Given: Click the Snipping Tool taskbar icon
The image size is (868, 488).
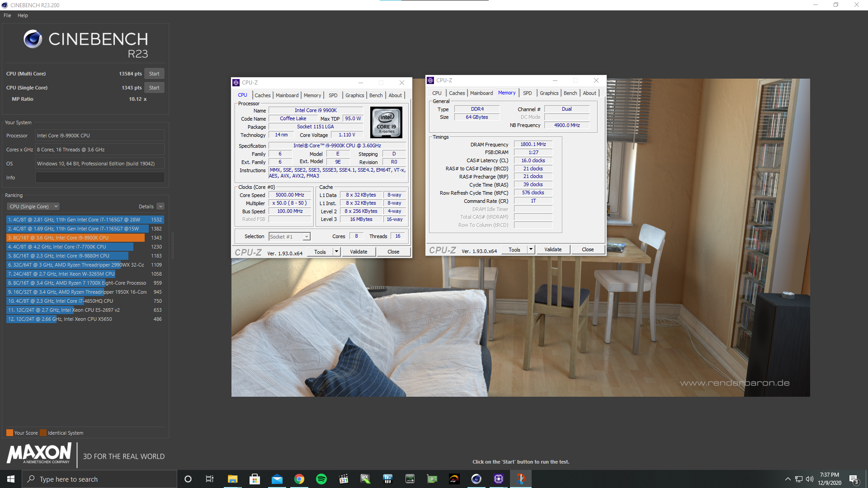Looking at the screenshot, I should (520, 479).
